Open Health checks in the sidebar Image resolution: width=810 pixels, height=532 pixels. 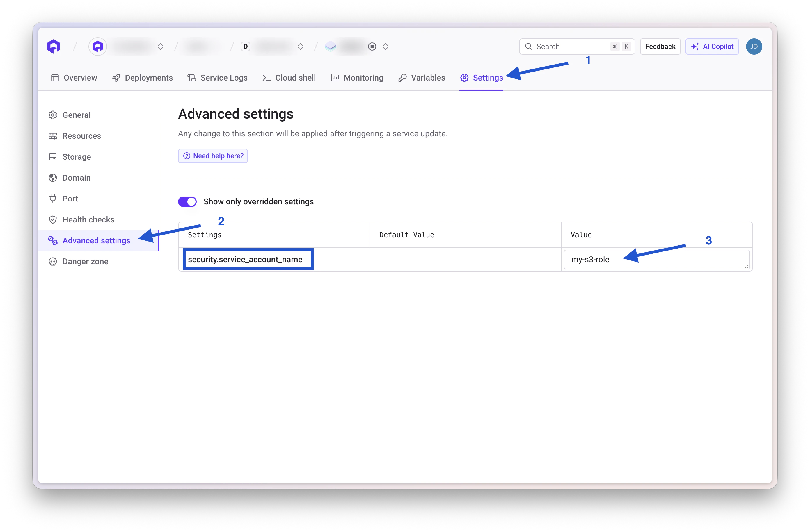[x=98, y=219]
